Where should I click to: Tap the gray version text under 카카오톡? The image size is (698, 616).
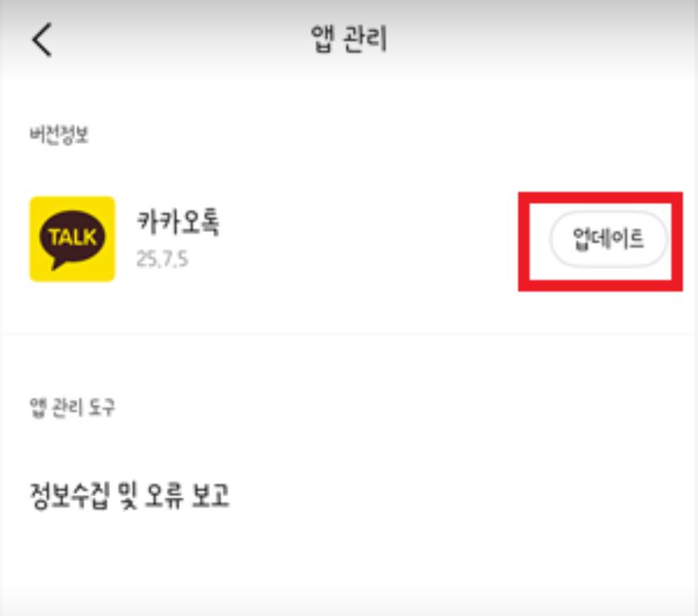click(x=162, y=259)
